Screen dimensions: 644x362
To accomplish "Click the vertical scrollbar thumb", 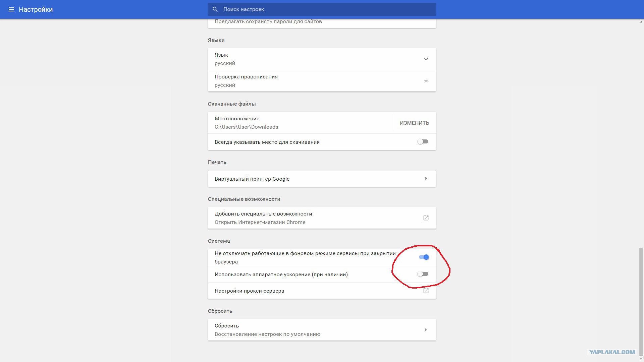I will [641, 303].
